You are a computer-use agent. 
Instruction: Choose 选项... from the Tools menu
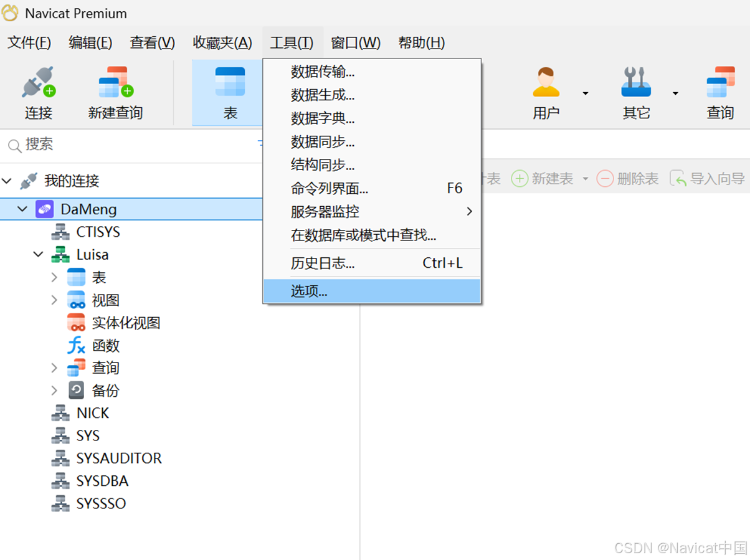click(372, 291)
